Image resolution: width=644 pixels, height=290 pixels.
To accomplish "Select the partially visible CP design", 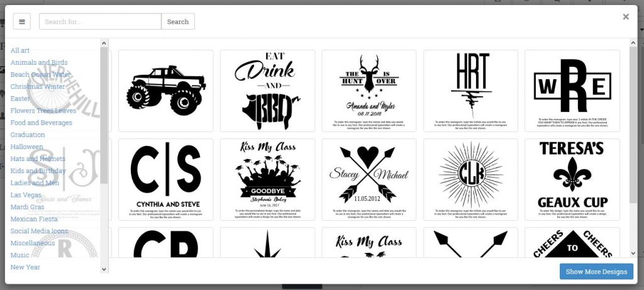I will 166,243.
